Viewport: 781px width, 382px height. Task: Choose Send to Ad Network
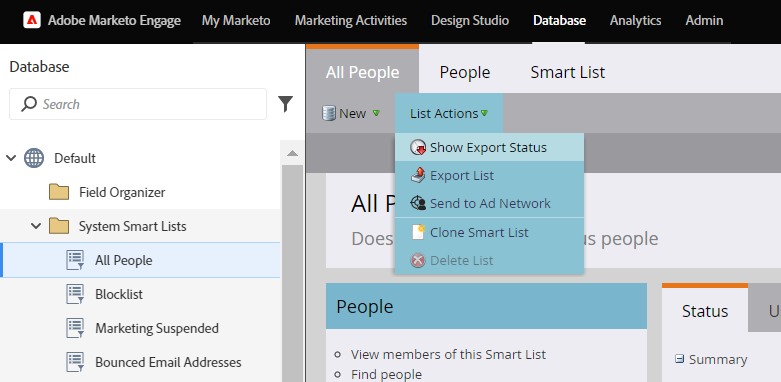[x=489, y=203]
